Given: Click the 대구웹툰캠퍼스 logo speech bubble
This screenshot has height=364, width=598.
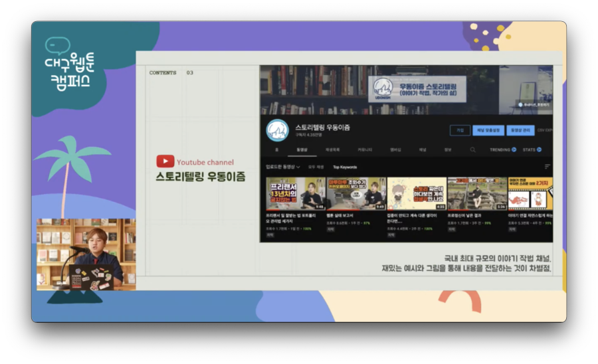Looking at the screenshot, I should [58, 45].
